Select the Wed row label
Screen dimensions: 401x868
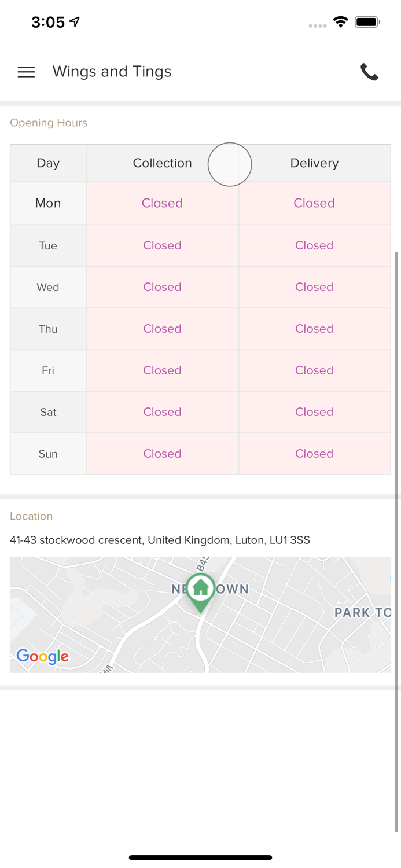click(x=48, y=287)
